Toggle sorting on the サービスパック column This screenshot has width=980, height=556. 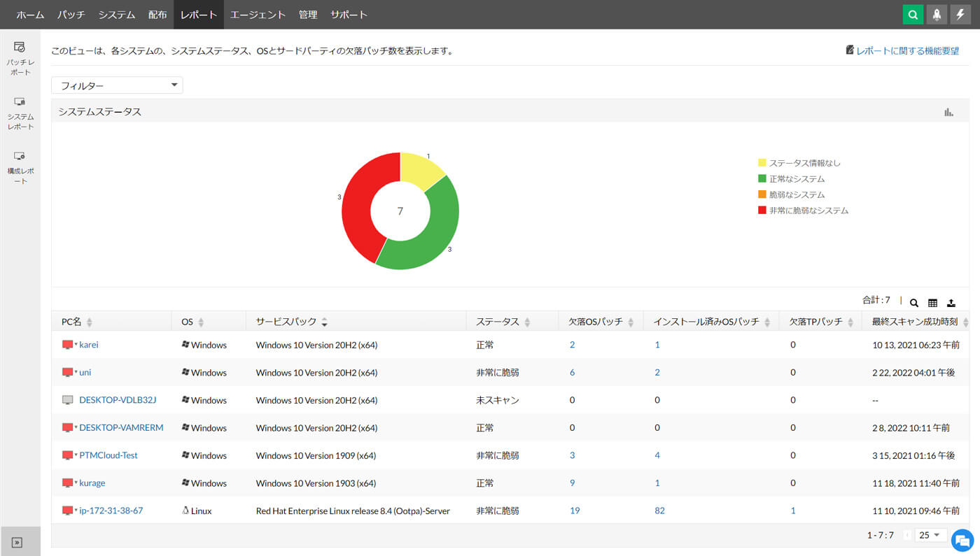click(x=324, y=321)
